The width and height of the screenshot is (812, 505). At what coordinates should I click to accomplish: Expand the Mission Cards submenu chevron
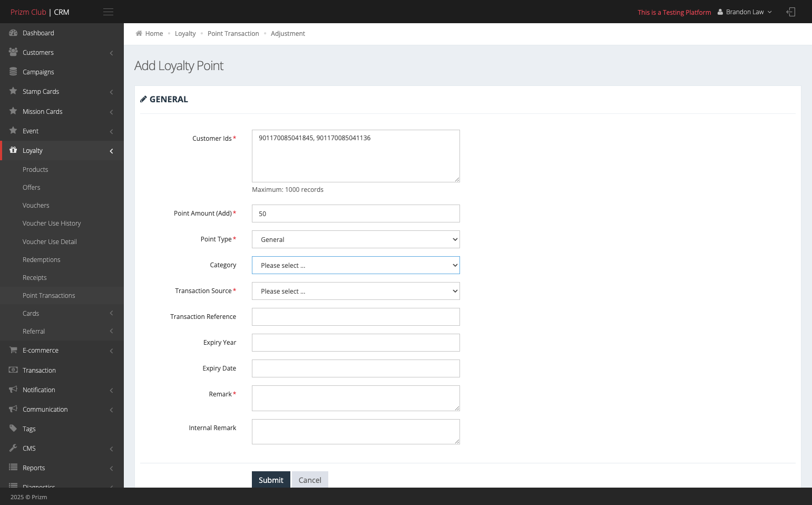(x=111, y=112)
